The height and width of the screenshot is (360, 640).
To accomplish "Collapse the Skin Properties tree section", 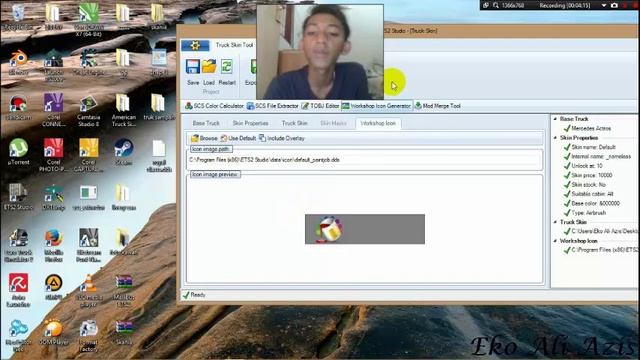I will [555, 138].
